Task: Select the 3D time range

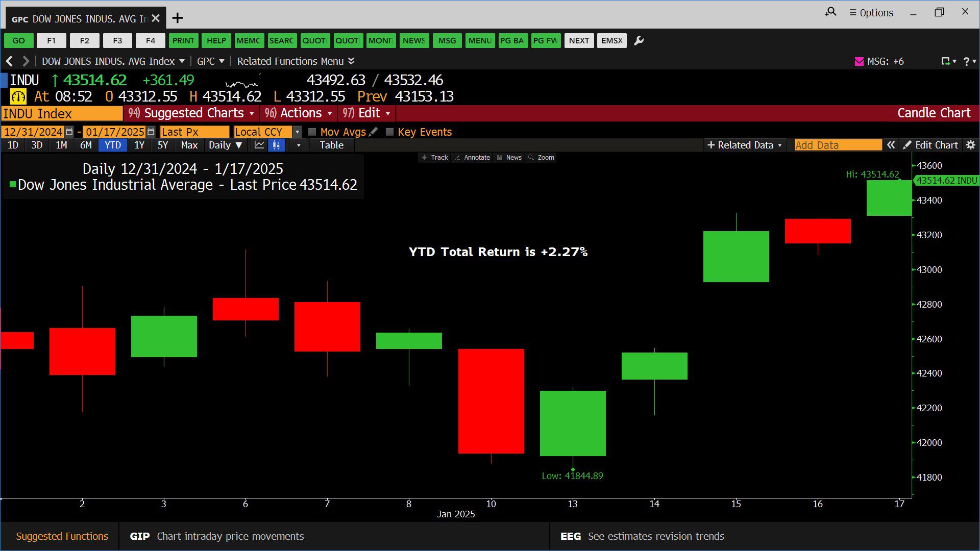Action: click(37, 145)
